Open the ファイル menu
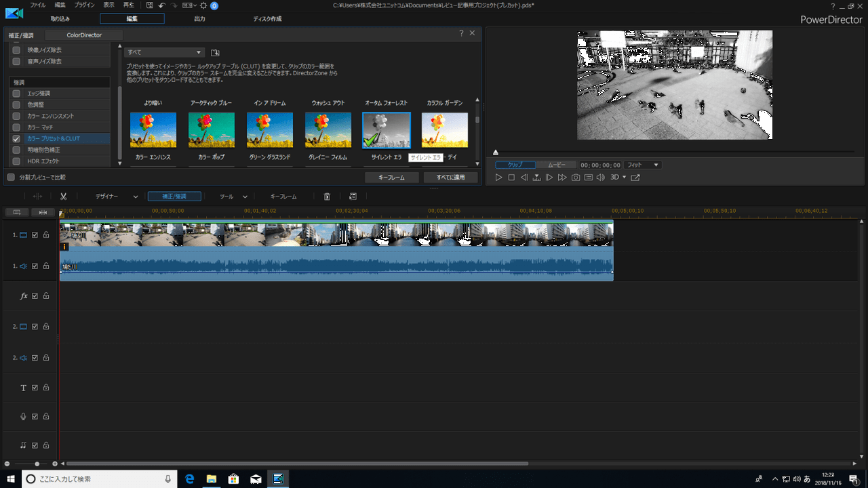 [38, 5]
